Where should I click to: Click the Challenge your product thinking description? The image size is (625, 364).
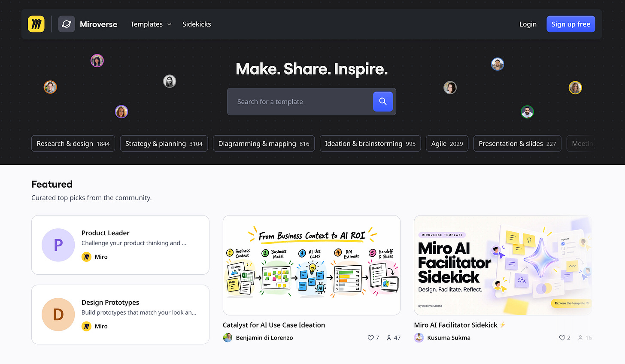134,243
